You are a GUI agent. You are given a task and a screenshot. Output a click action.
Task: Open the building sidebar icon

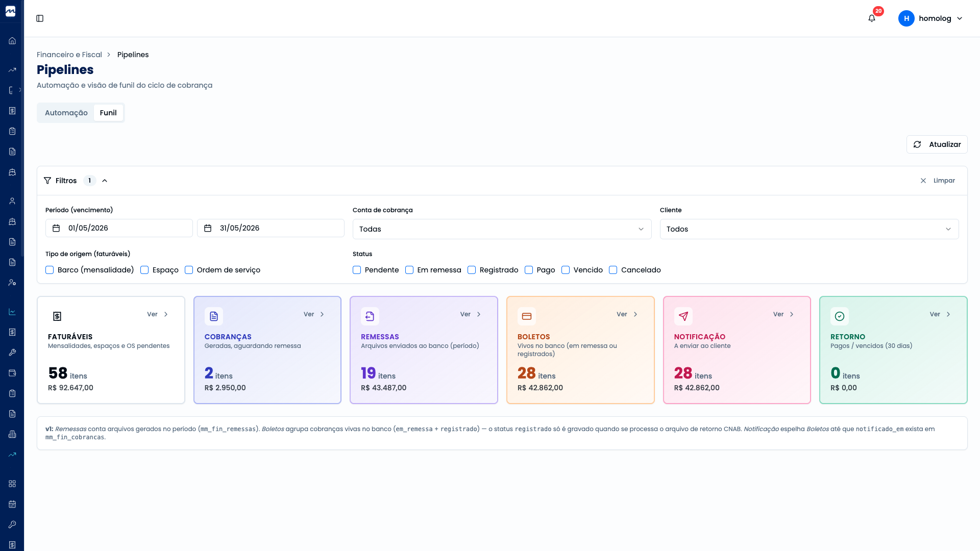click(12, 434)
